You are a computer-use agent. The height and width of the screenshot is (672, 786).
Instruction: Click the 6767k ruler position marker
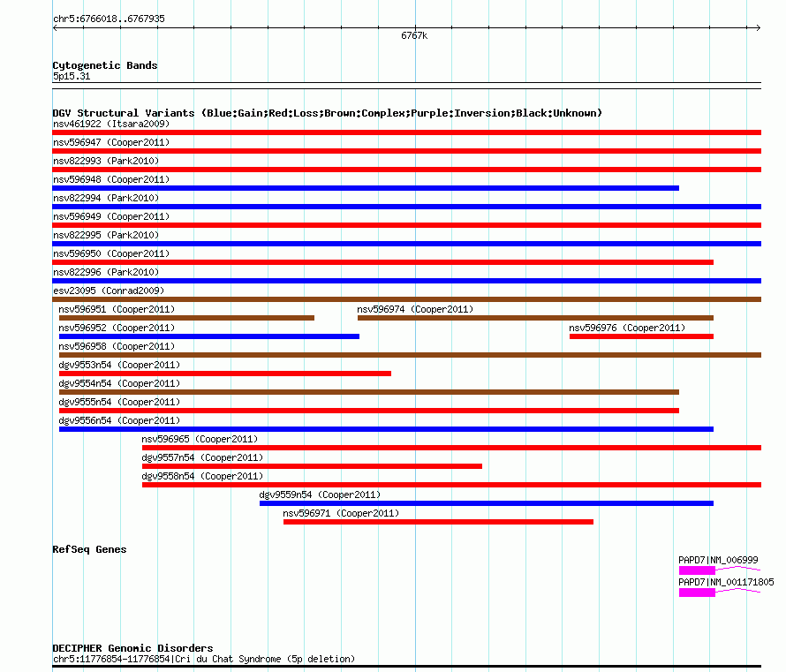point(414,35)
